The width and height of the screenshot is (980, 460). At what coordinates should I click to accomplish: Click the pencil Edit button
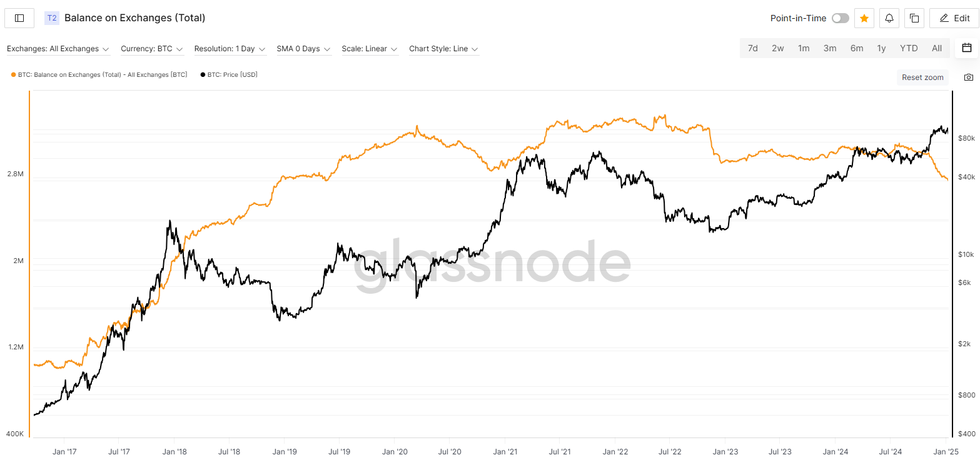[954, 18]
